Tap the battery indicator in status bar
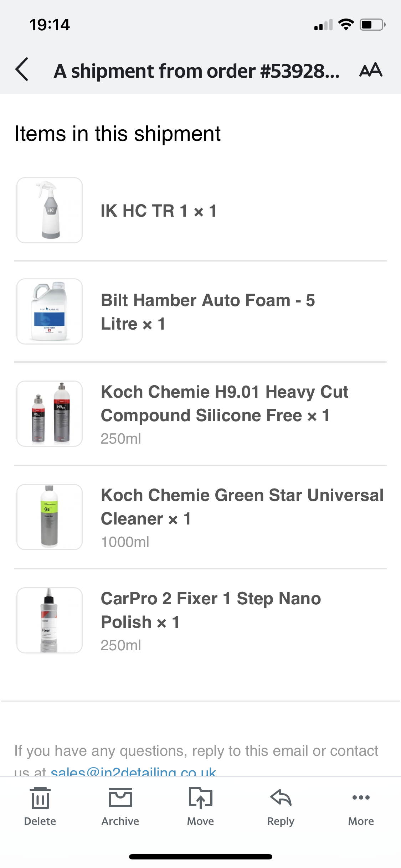401x868 pixels. pos(372,25)
